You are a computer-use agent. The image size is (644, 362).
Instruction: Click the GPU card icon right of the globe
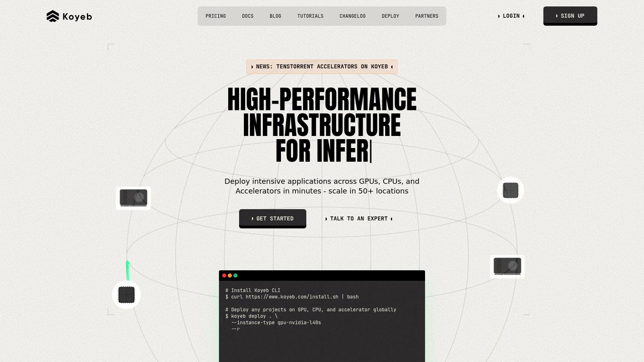pos(507,266)
